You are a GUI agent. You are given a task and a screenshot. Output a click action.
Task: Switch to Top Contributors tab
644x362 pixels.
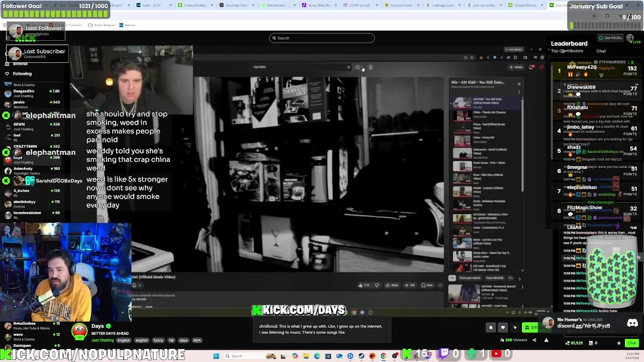pyautogui.click(x=568, y=51)
